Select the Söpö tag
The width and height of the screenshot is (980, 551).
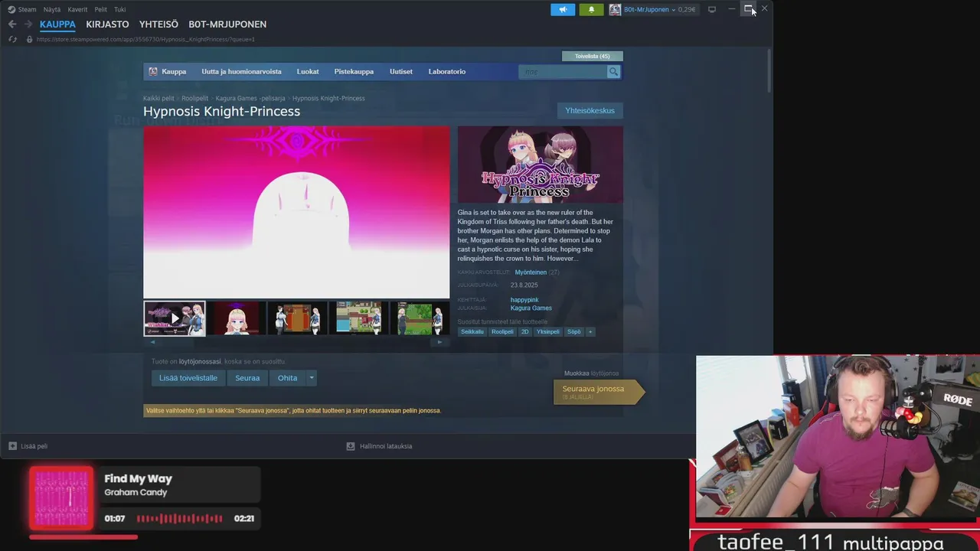click(x=573, y=332)
